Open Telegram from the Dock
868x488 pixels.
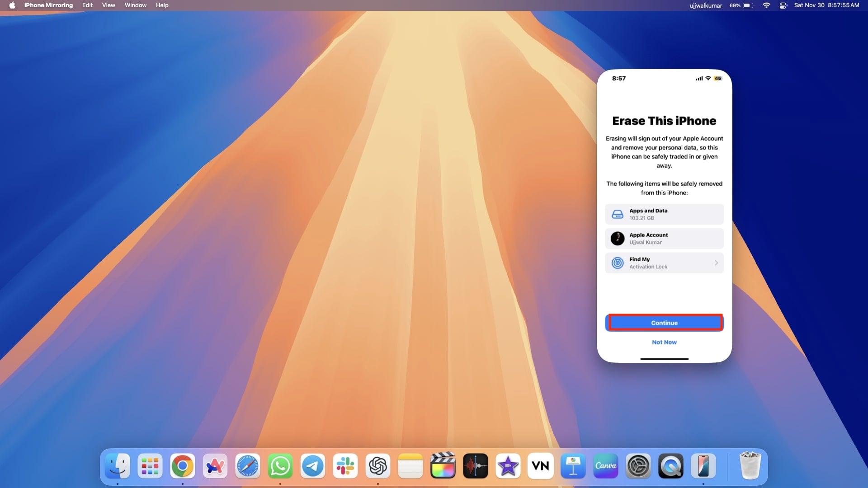coord(313,466)
